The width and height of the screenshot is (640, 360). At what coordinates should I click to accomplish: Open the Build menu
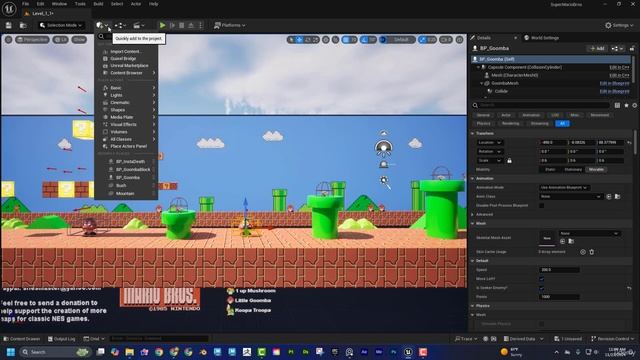[x=98, y=4]
